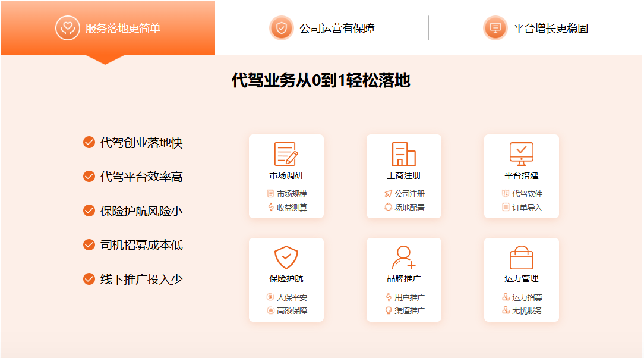Click the heart-in-hands icon in the active tab
The width and height of the screenshot is (644, 358).
pyautogui.click(x=68, y=28)
